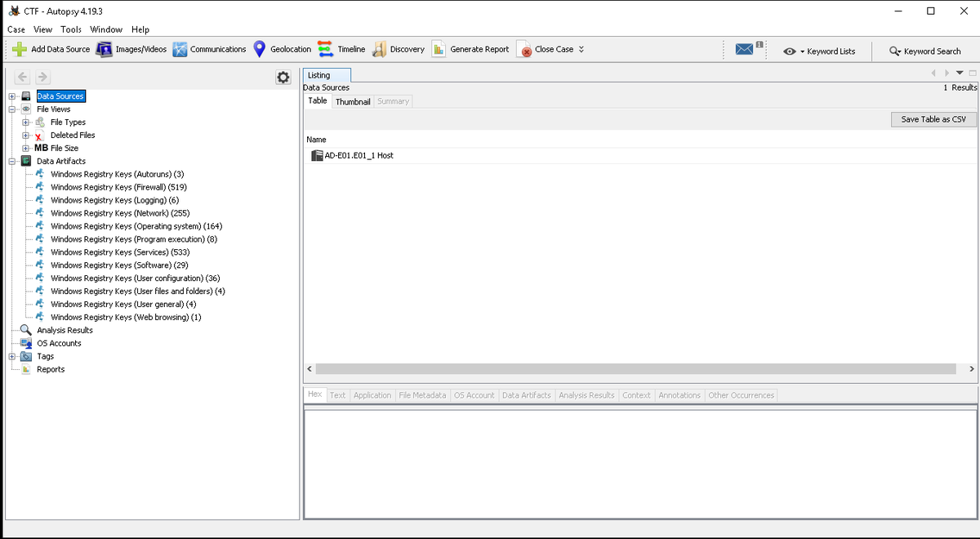Click the back arrow navigation button
Screen dimensions: 980x539
[22, 77]
